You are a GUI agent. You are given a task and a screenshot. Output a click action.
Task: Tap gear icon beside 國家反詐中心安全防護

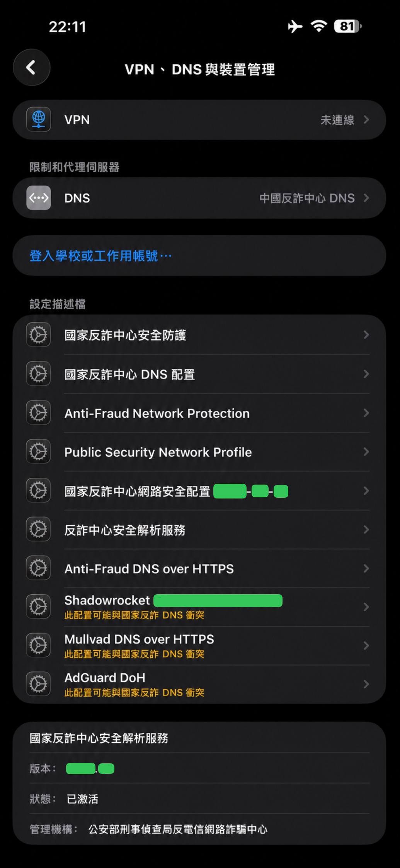pos(38,335)
